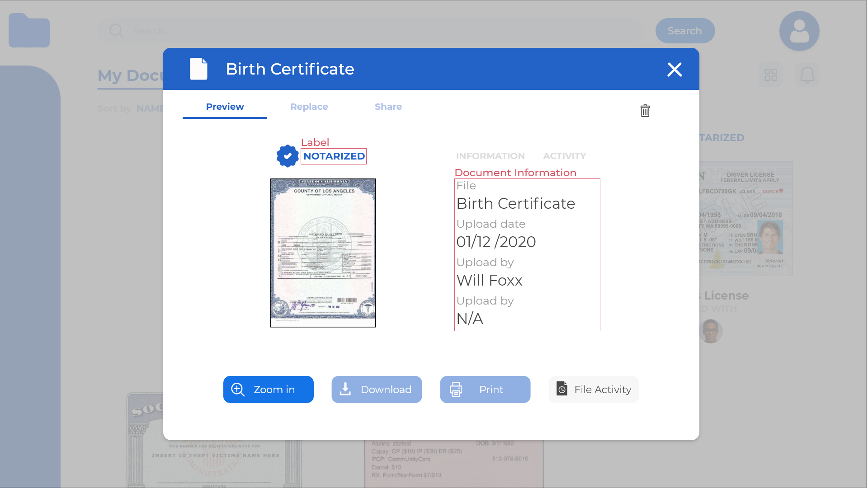Delete document using trash icon
This screenshot has width=868, height=488.
point(645,111)
